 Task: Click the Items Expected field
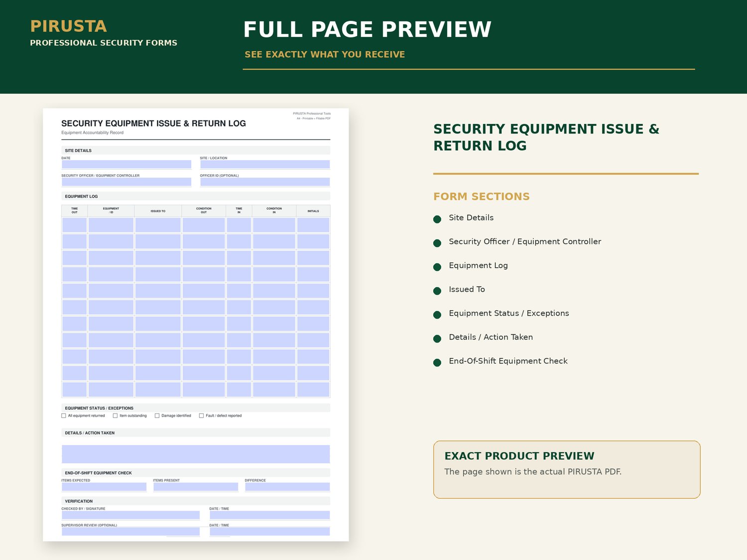104,487
